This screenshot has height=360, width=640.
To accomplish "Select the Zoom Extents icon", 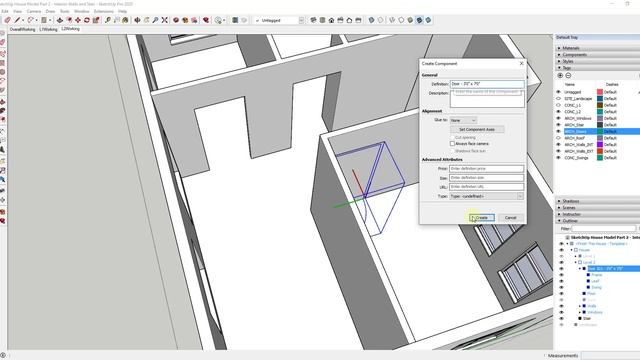I will point(165,20).
